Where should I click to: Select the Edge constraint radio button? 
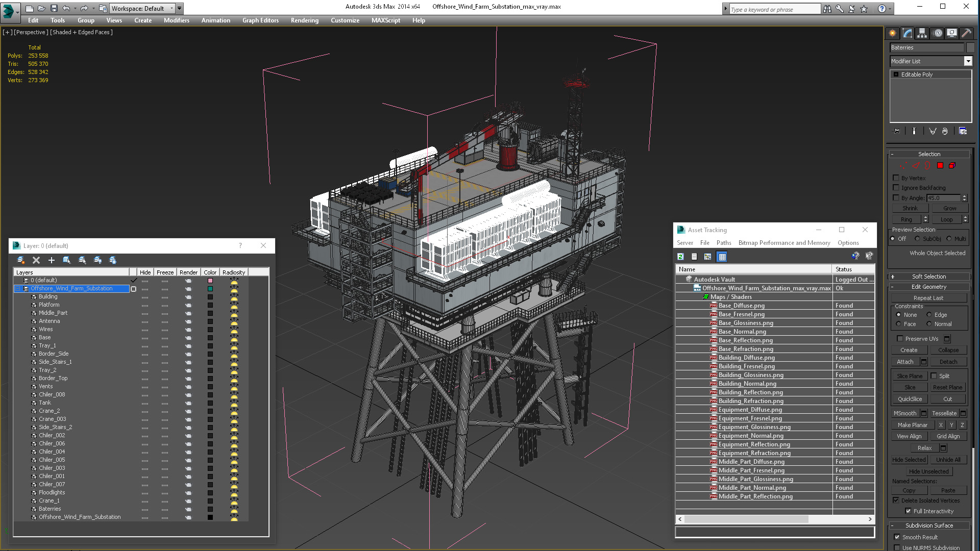tap(929, 315)
